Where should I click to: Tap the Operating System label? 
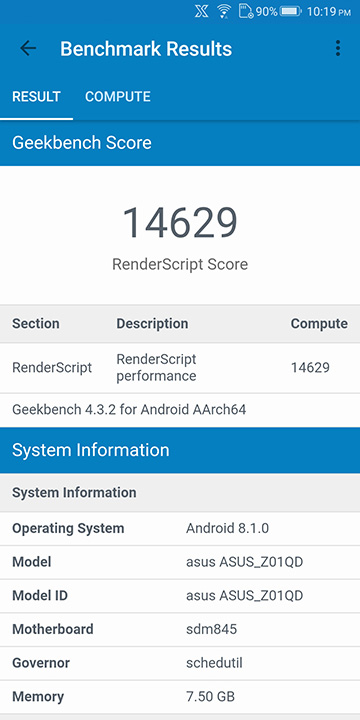click(x=68, y=528)
